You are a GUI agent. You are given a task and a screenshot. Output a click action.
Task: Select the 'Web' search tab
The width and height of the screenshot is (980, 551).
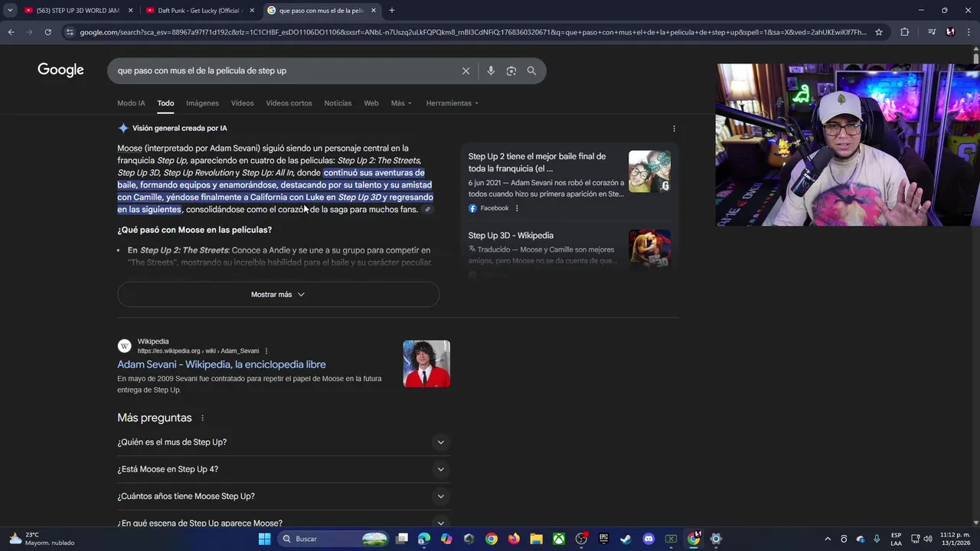tap(371, 103)
